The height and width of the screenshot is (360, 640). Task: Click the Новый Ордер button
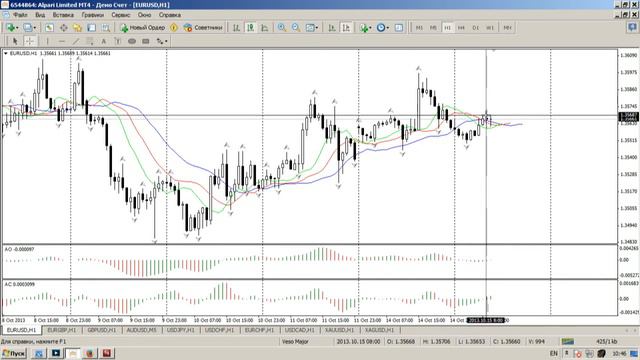pyautogui.click(x=143, y=28)
